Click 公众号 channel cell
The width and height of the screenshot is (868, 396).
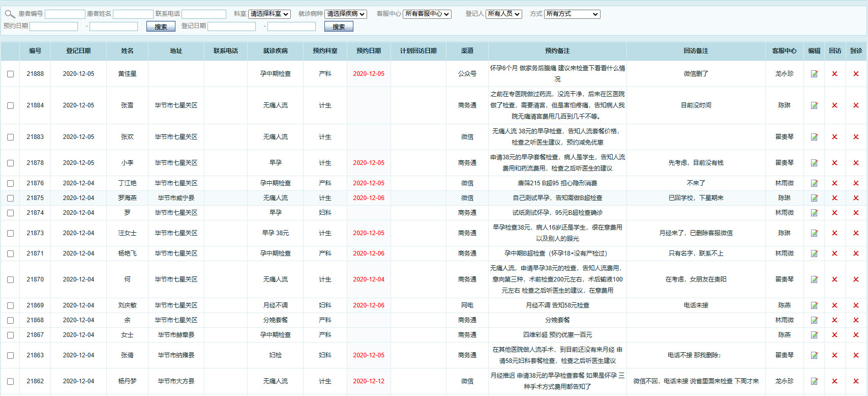click(x=467, y=74)
